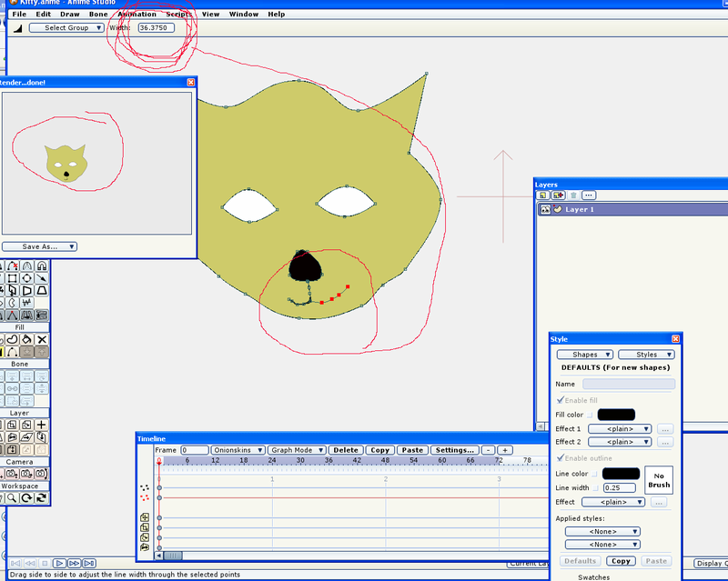728x581 pixels.
Task: Open the Save As dropdown in render window
Action: point(39,246)
